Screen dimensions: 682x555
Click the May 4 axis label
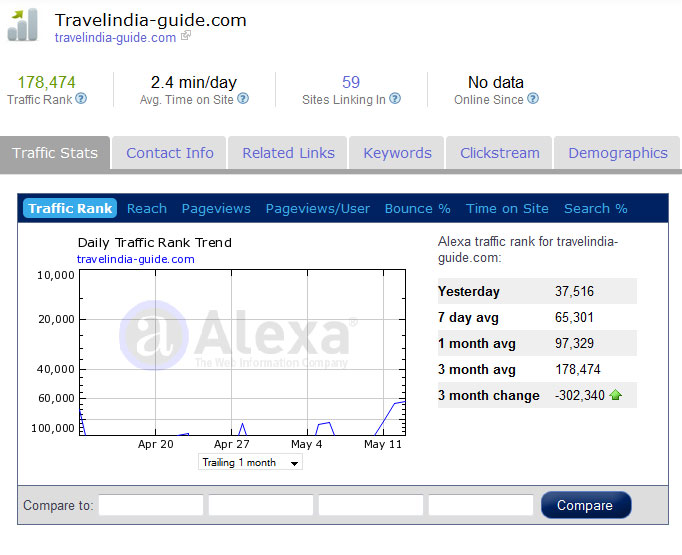[306, 444]
